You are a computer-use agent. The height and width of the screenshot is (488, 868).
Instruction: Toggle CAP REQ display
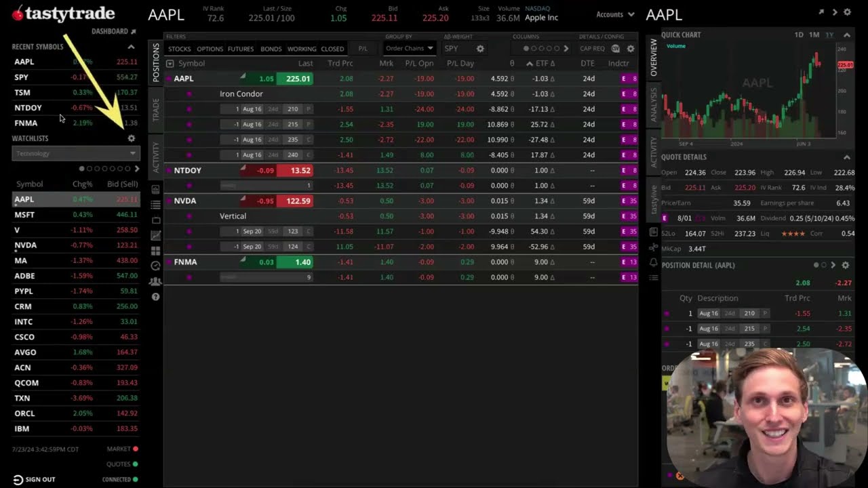592,49
